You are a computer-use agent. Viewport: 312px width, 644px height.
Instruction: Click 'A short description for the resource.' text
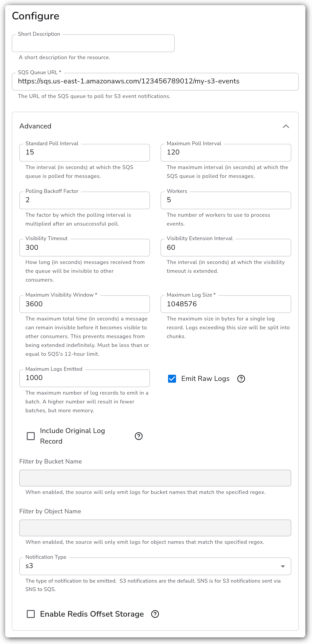(x=64, y=58)
